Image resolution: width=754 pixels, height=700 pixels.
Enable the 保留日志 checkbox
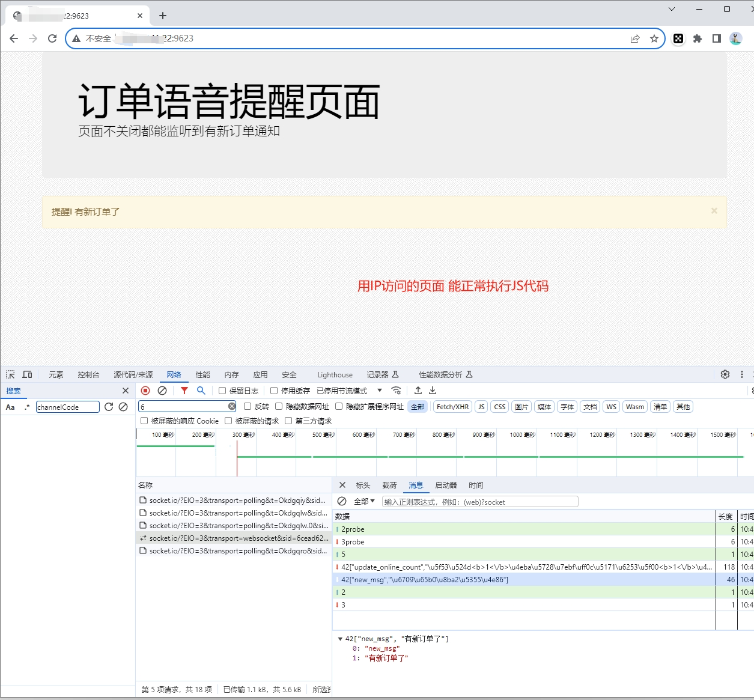pos(222,391)
